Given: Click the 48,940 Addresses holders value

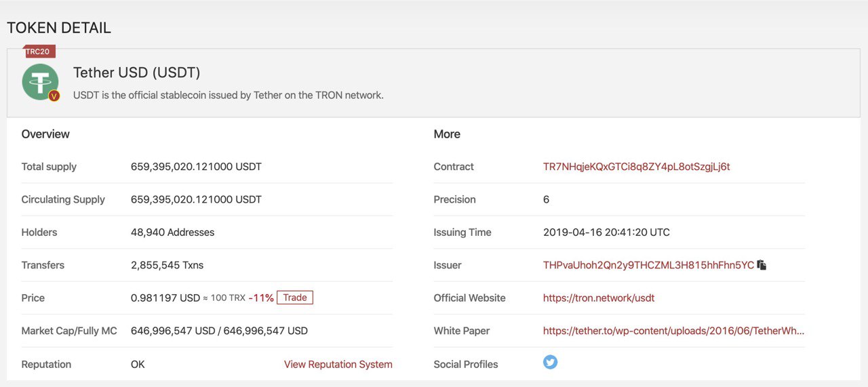Looking at the screenshot, I should pyautogui.click(x=172, y=232).
